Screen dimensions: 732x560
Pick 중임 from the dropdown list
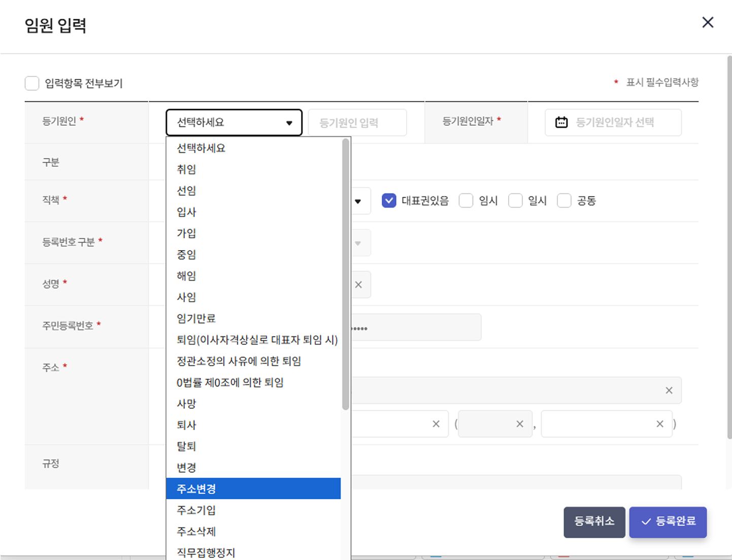coord(253,255)
